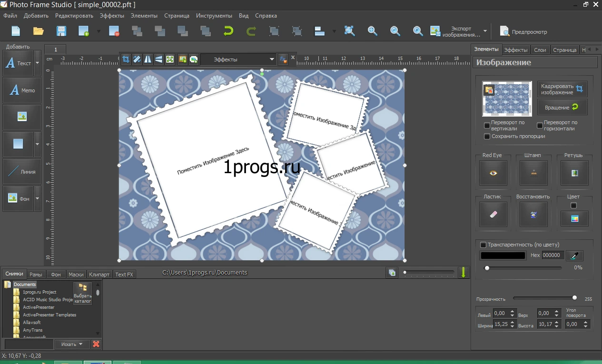602x364 pixels.
Task: Zoom to fit the page icon
Action: tap(349, 31)
